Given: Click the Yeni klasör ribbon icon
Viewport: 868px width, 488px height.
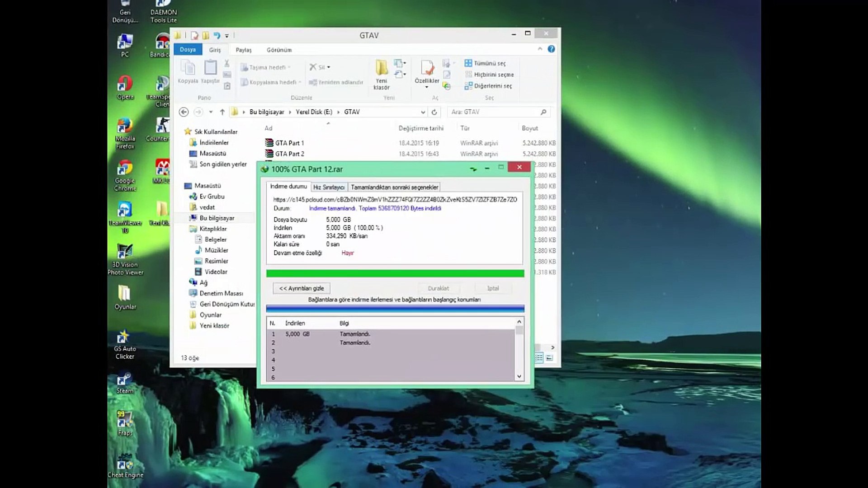Looking at the screenshot, I should (381, 69).
